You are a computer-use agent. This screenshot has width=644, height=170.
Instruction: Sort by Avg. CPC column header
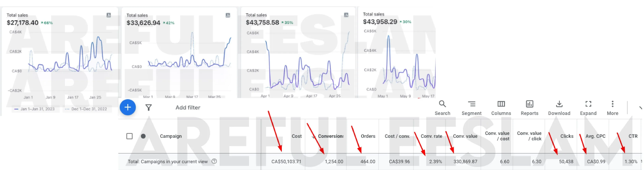pyautogui.click(x=595, y=136)
